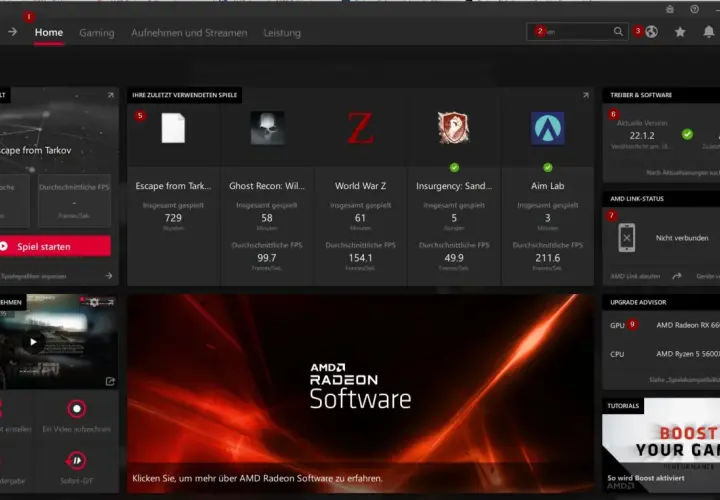
Task: Open Spielegrafiken anpassen link
Action: pyautogui.click(x=34, y=276)
